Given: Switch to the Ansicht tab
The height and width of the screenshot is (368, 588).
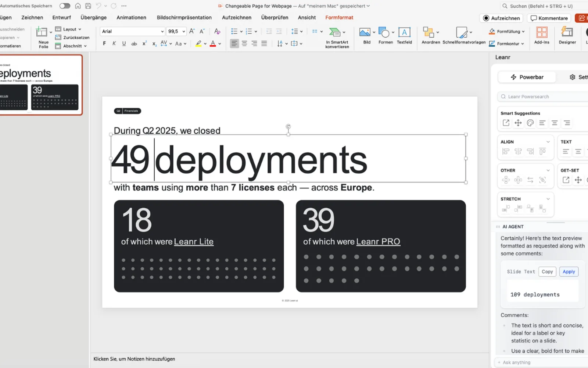Looking at the screenshot, I should [307, 17].
